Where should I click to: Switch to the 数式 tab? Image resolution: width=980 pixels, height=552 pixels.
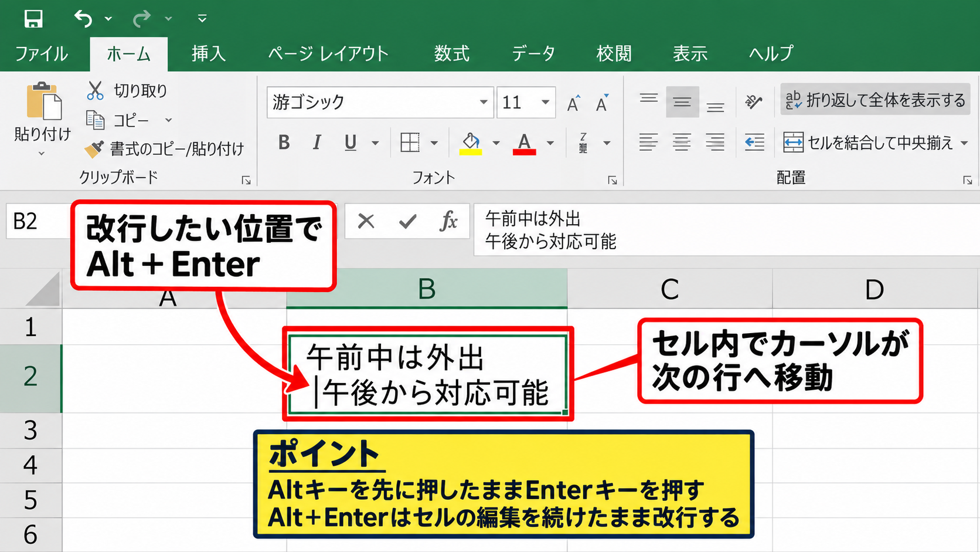coord(452,54)
